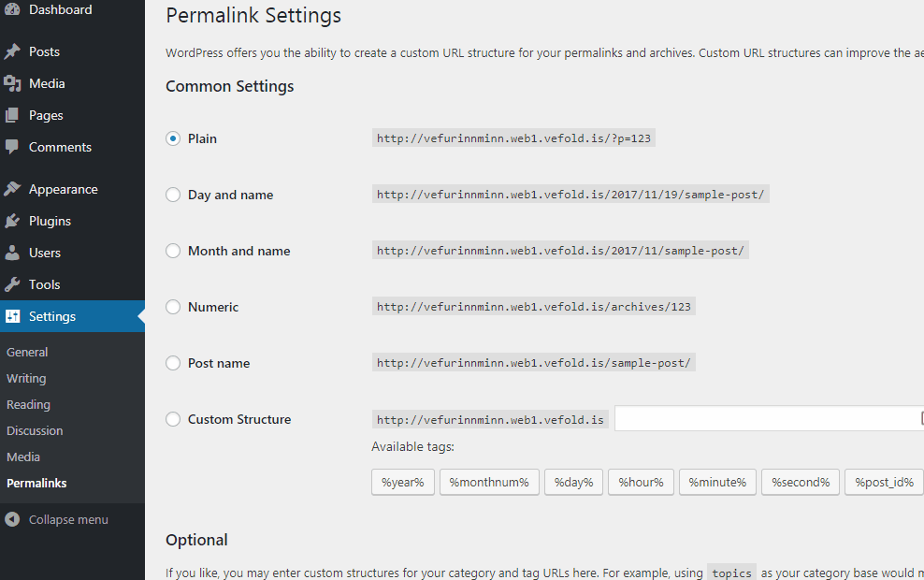Click the Posts pushpin icon
924x580 pixels.
(11, 51)
